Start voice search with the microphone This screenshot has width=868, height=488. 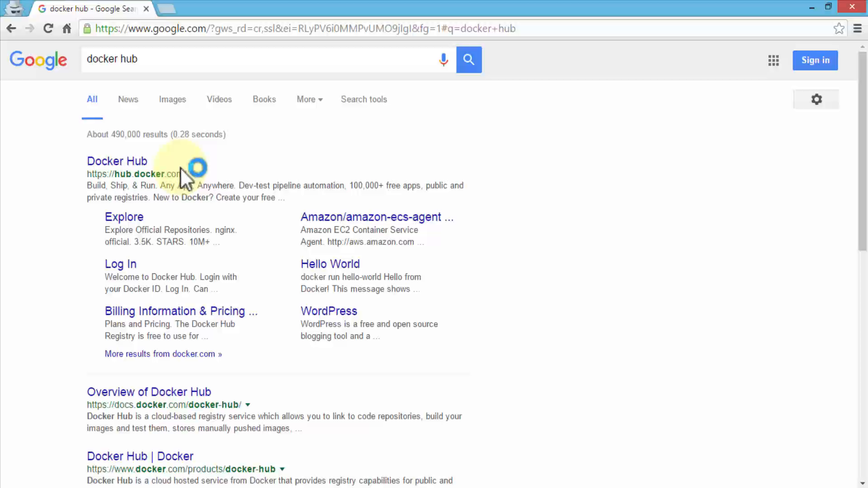click(x=443, y=60)
